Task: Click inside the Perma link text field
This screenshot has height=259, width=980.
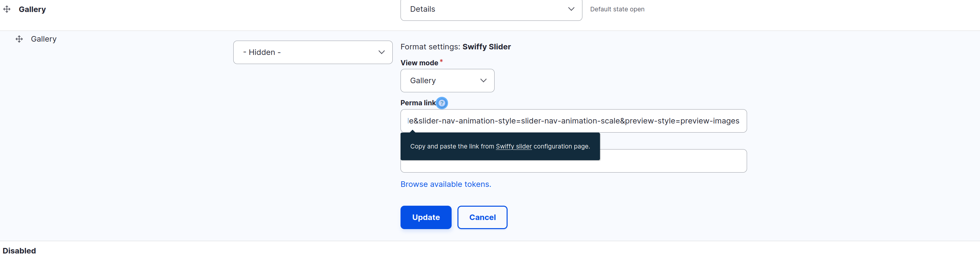Action: [x=574, y=121]
